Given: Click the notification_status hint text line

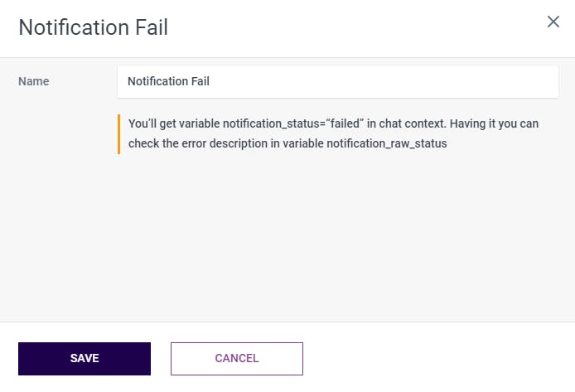Looking at the screenshot, I should point(333,123).
